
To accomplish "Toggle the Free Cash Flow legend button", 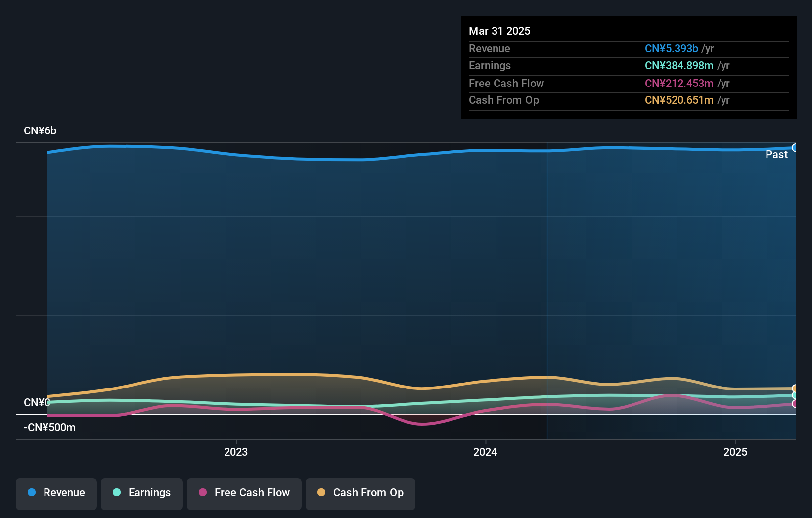I will [x=244, y=494].
